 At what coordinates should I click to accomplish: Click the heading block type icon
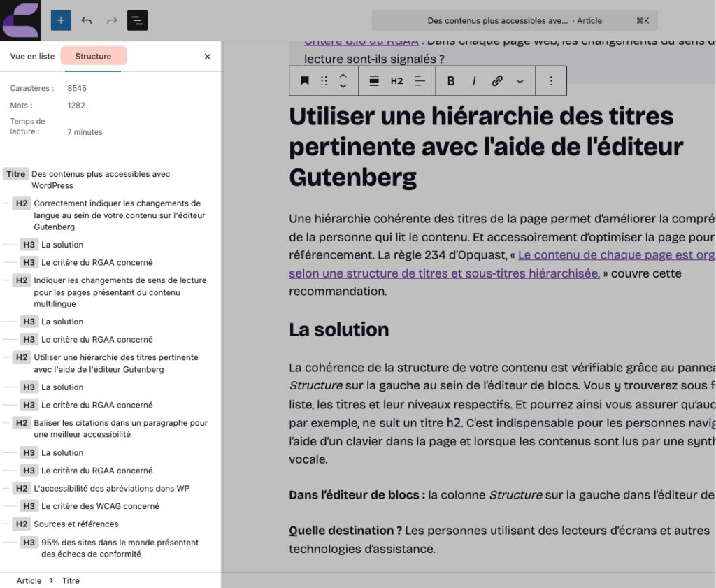(x=305, y=81)
